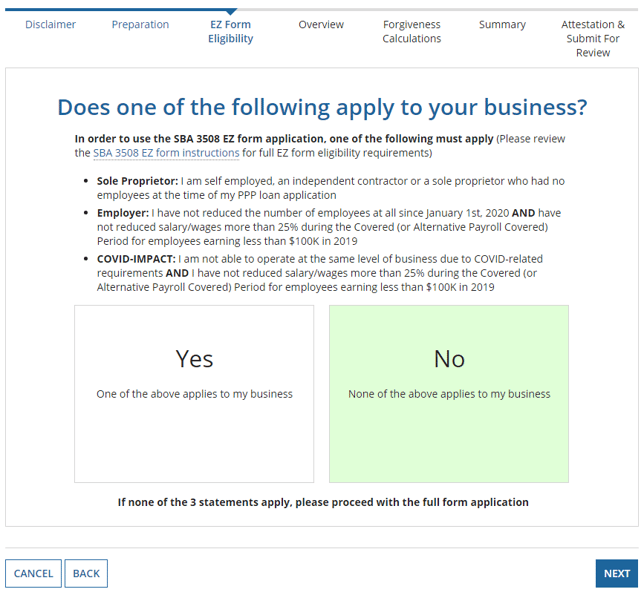This screenshot has height=595, width=644.
Task: Select 'None of the above applies' text
Action: pos(449,394)
